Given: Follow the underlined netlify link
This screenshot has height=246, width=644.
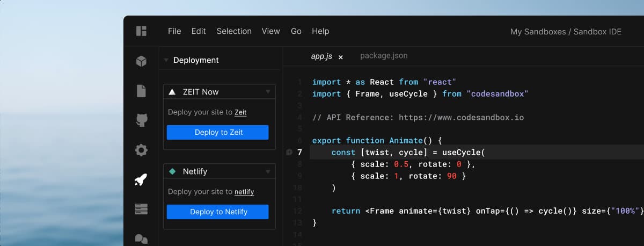Looking at the screenshot, I should [244, 192].
